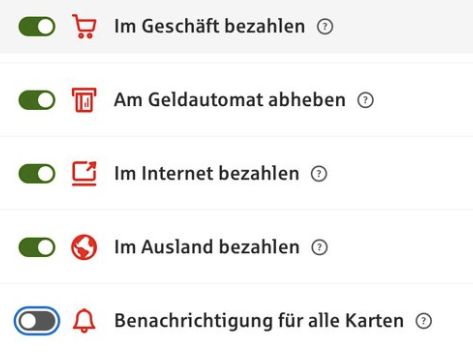This screenshot has width=473, height=361.
Task: Select the Am Geldautomat abheben label
Action: coord(230,100)
